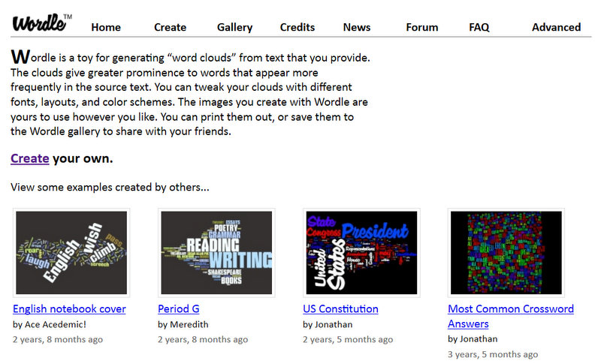Open the US Constitution thumbnail image
This screenshot has width=601, height=364.
click(361, 253)
